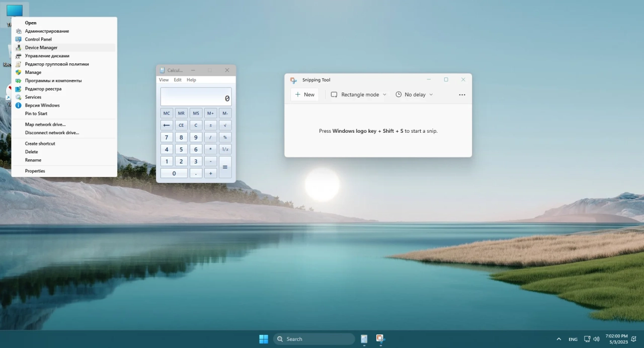Click the Manage shield icon
The image size is (644, 348).
tap(19, 72)
